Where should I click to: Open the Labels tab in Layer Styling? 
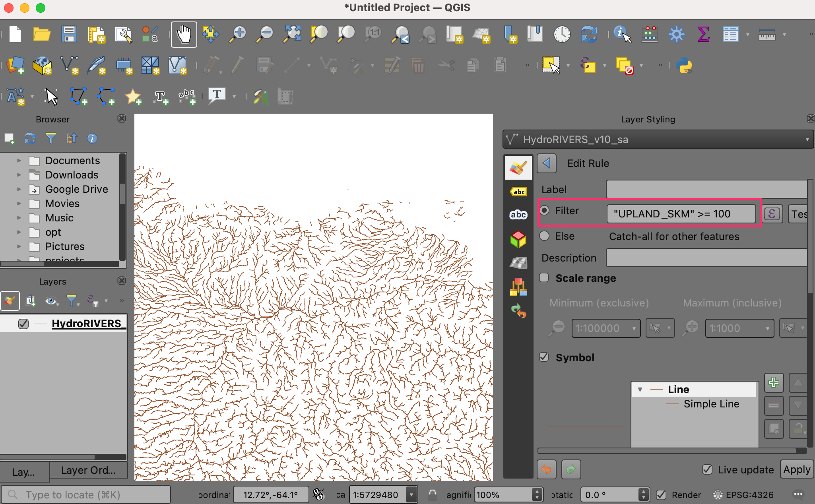518,192
